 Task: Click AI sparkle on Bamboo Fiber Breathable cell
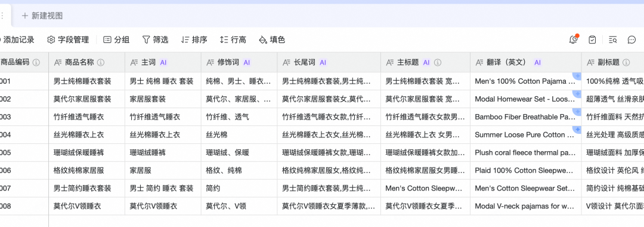(x=577, y=112)
